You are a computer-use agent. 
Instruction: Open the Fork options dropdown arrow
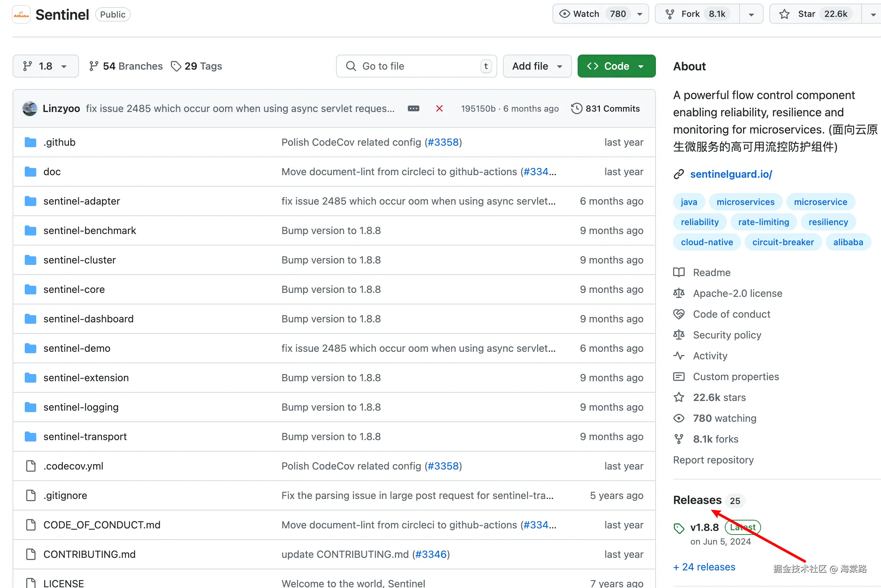click(751, 14)
